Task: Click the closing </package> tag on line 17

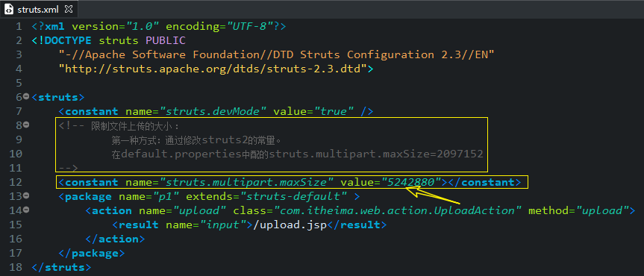Action: [x=92, y=253]
